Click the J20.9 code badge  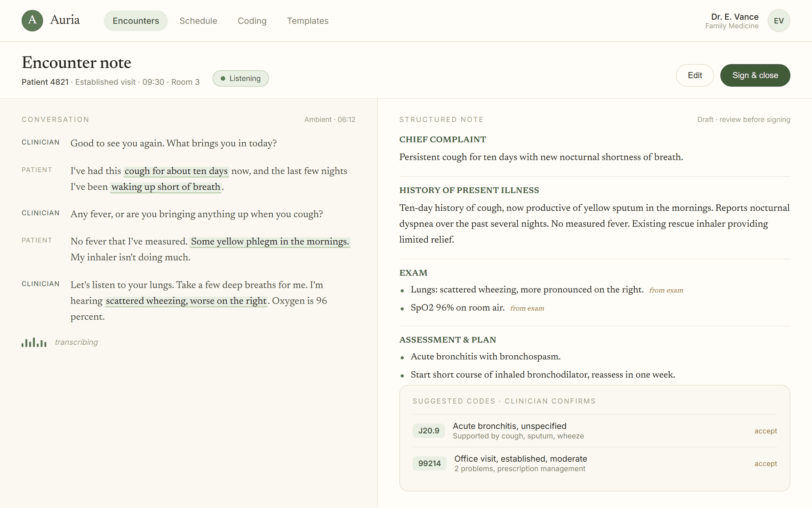click(429, 431)
